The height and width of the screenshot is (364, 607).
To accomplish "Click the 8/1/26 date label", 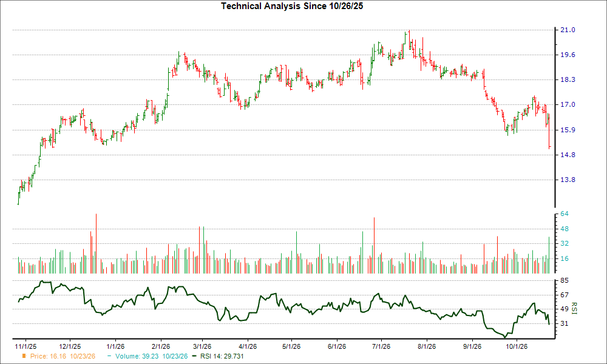I will pyautogui.click(x=427, y=346).
